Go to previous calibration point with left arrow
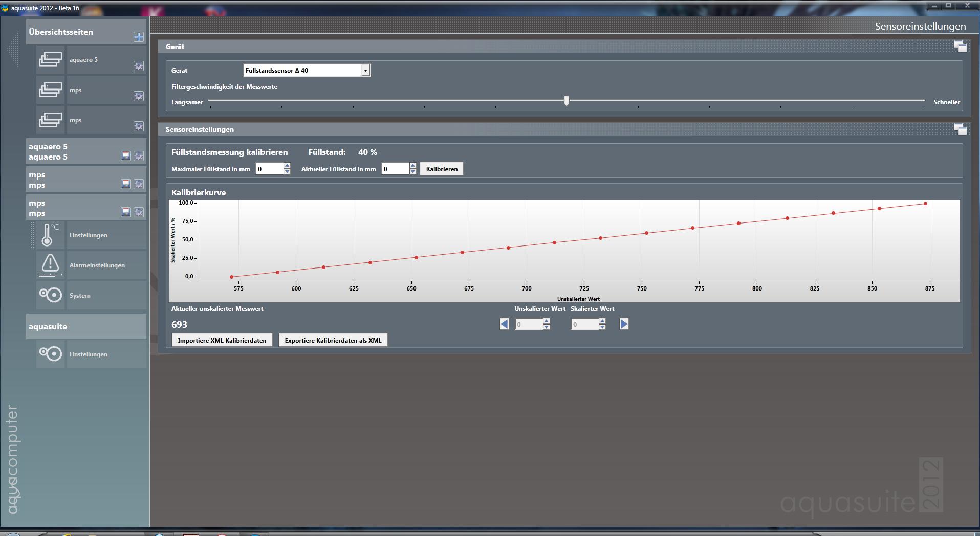Screen dimensions: 980x536 [504, 324]
